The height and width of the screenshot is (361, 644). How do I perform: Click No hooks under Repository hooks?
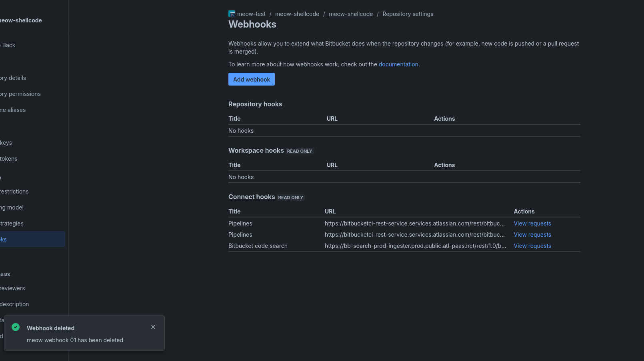pyautogui.click(x=241, y=131)
